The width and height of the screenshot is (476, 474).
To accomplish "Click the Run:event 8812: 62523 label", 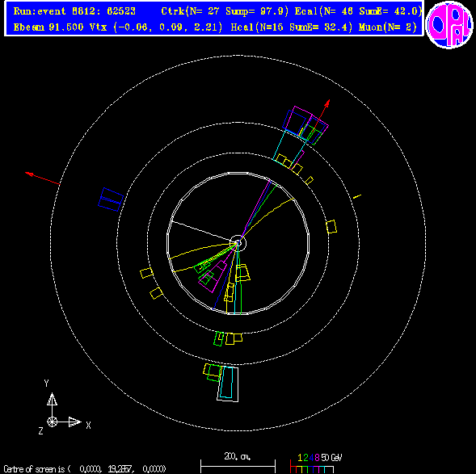I will tap(74, 11).
